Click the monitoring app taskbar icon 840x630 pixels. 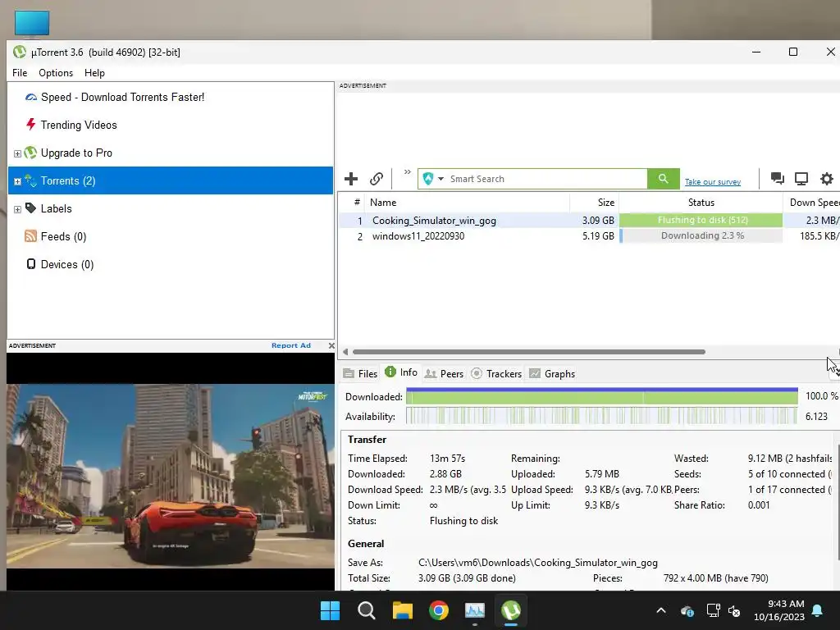point(475,610)
